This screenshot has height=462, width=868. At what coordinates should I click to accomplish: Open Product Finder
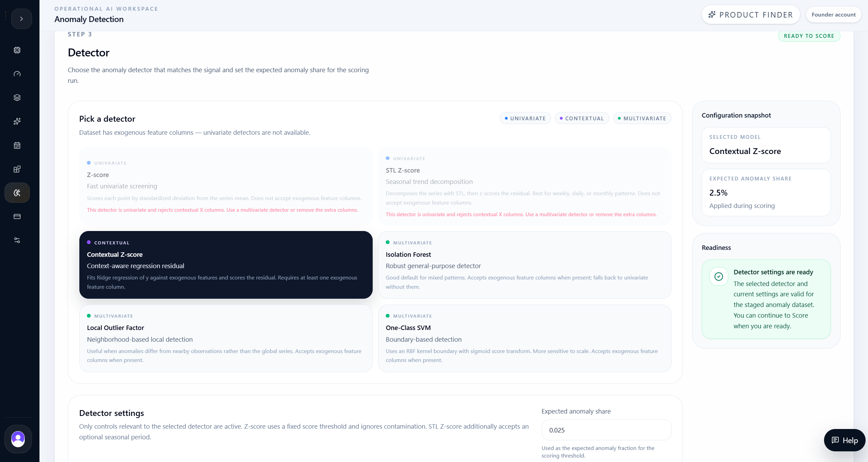(x=751, y=15)
